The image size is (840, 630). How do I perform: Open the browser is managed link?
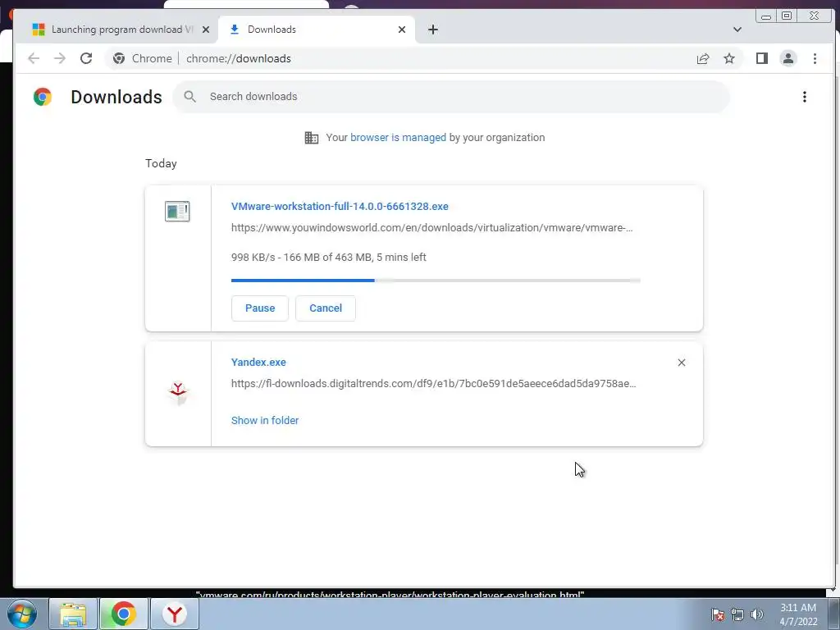coord(398,138)
